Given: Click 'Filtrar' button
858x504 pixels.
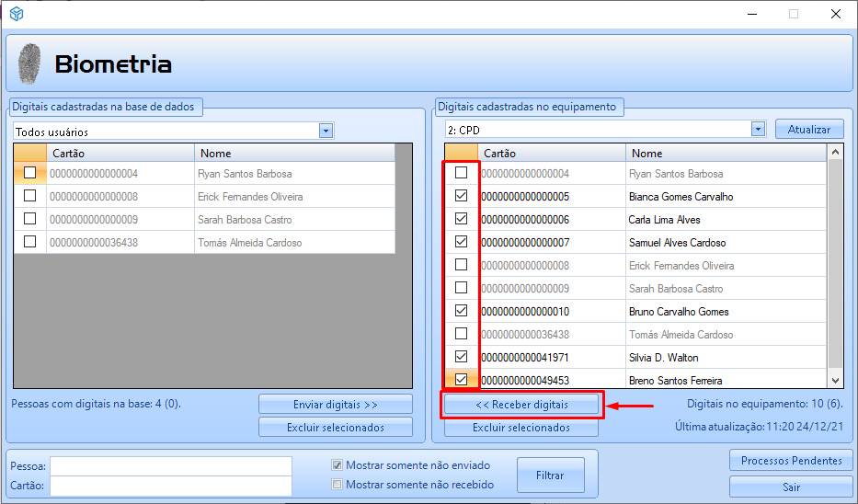Looking at the screenshot, I should pos(550,475).
